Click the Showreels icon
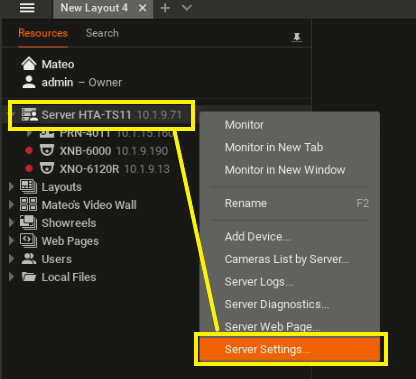 tap(28, 222)
